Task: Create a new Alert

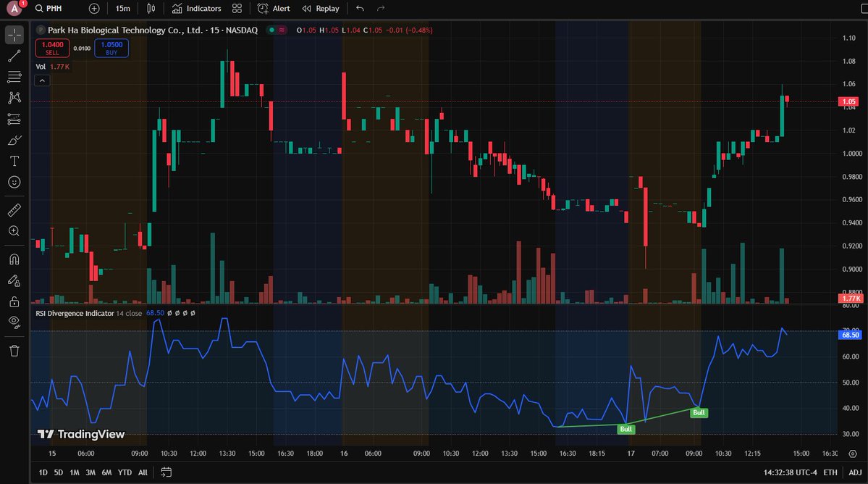Action: tap(274, 8)
